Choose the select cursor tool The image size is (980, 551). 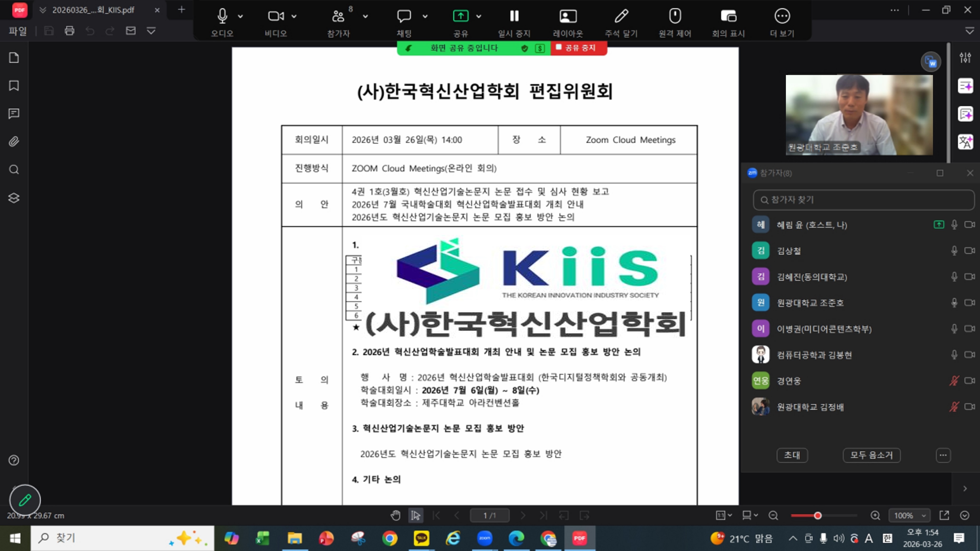tap(416, 516)
